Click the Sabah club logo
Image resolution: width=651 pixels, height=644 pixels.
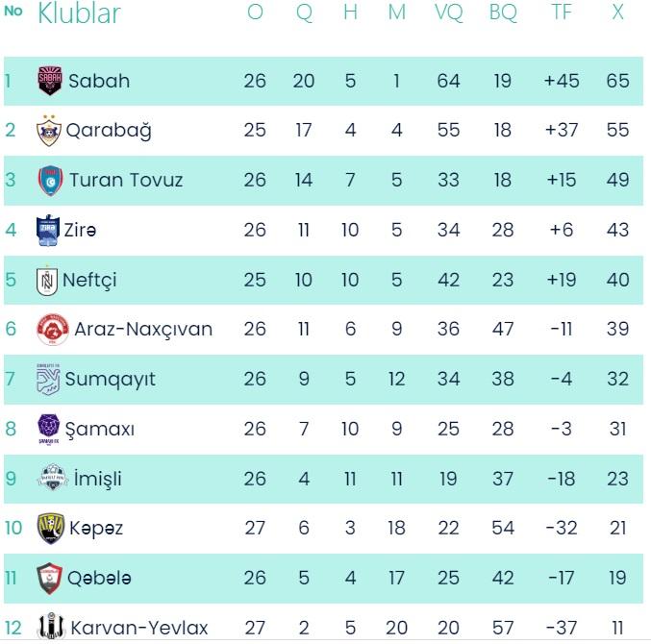click(x=49, y=81)
